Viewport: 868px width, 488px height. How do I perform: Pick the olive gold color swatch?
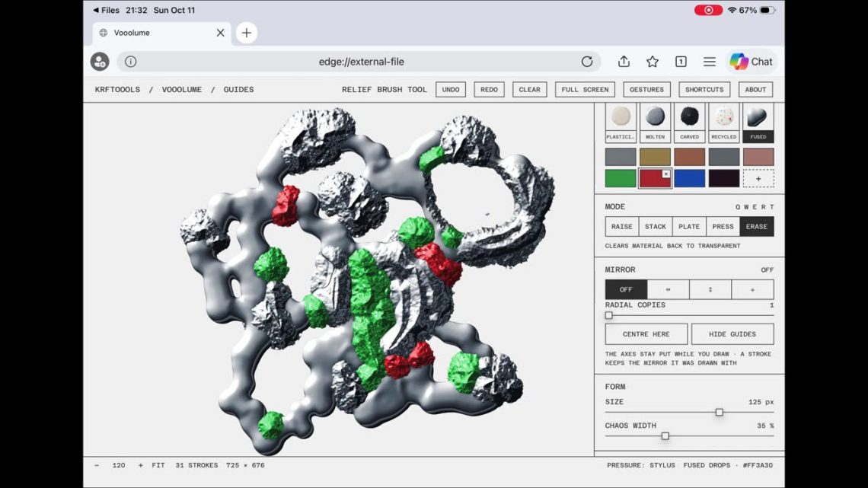coord(655,157)
